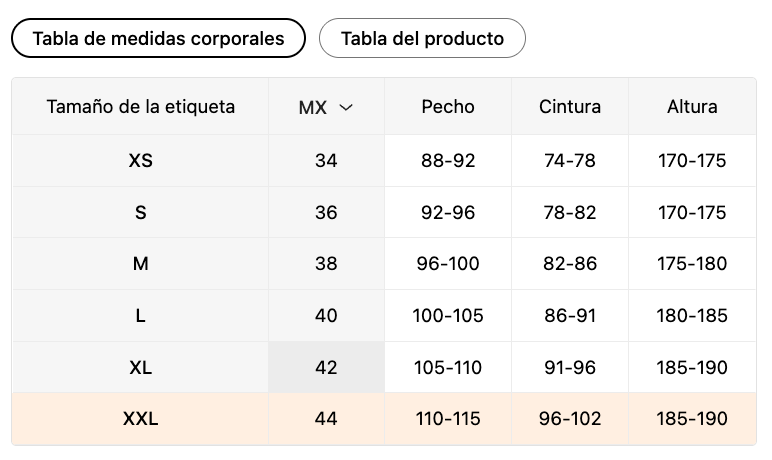Screen dimensions: 772x460
Task: Expand the MX region dropdown chevron
Action: tap(346, 107)
